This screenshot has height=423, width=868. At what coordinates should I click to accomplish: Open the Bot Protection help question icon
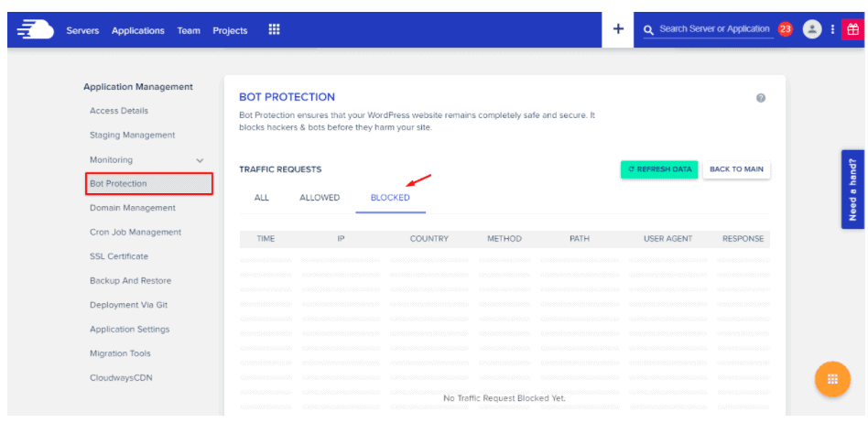761,98
